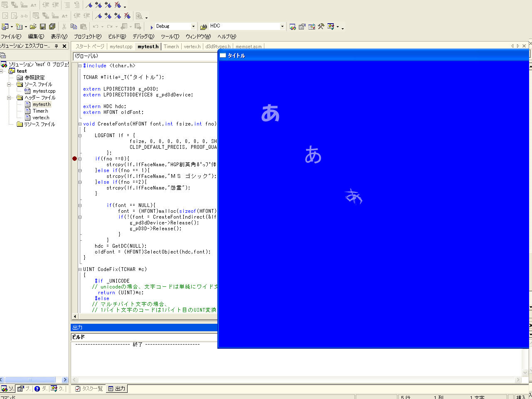Image resolution: width=532 pixels, height=399 pixels.
Task: Select mytest.cpp in Solution Explorer tree
Action: [44, 91]
